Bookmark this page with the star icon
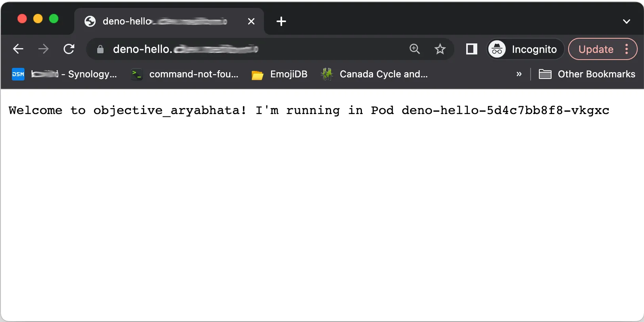 tap(440, 49)
